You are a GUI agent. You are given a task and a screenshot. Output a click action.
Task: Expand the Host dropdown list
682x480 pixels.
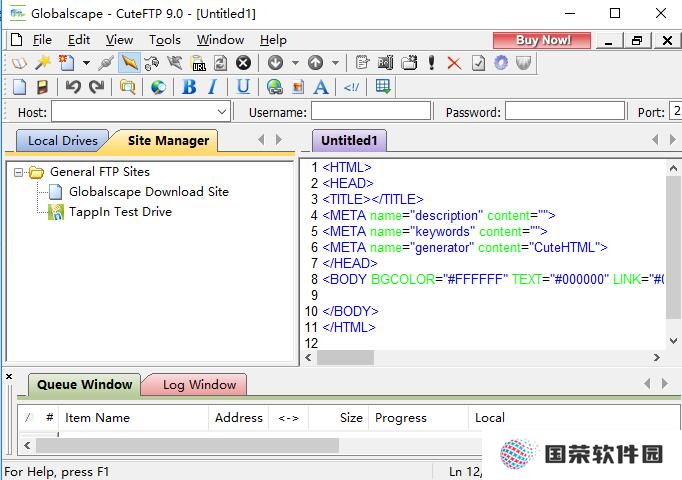222,112
